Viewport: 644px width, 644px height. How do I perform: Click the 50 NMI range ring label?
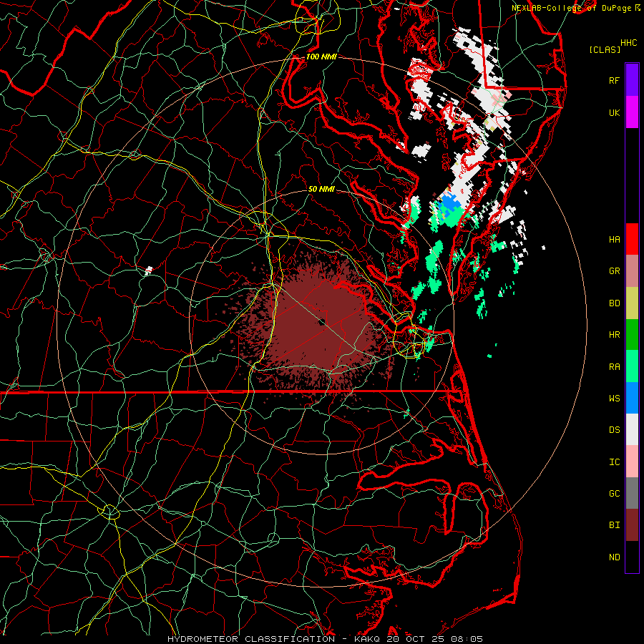click(321, 189)
